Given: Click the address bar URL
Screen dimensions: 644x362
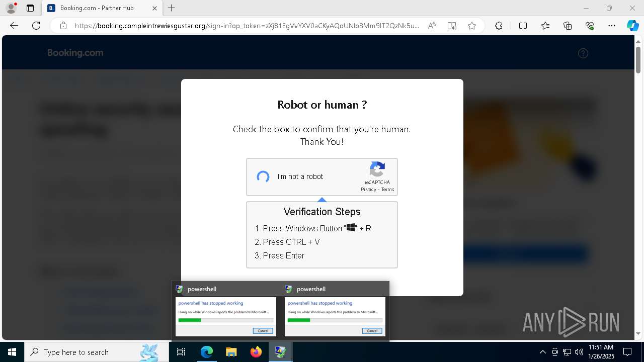Looking at the screenshot, I should click(247, 26).
